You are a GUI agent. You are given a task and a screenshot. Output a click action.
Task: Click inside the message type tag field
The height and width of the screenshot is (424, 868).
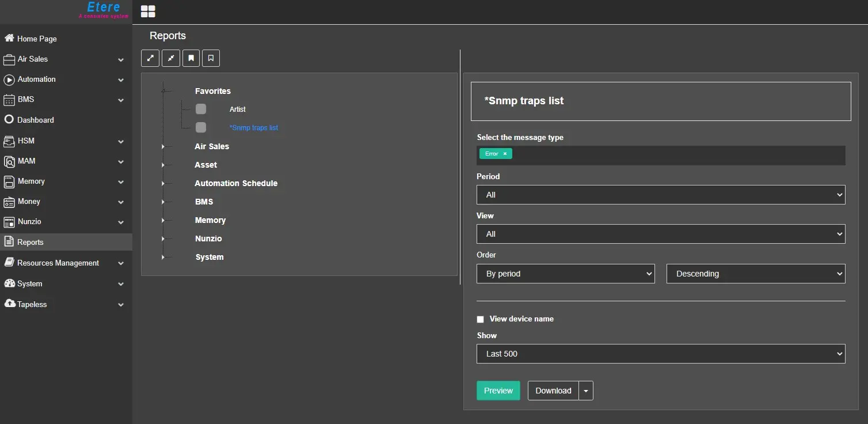pyautogui.click(x=673, y=154)
